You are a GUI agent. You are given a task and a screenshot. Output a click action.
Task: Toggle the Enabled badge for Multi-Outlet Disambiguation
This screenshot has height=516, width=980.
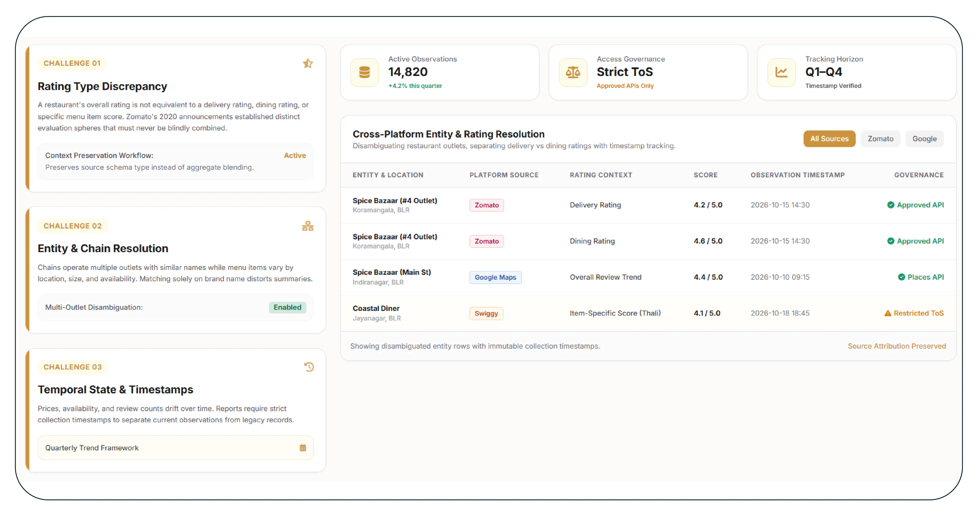pyautogui.click(x=287, y=307)
